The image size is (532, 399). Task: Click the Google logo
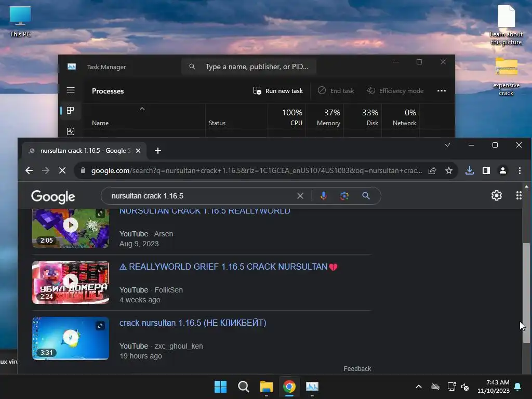(x=53, y=196)
